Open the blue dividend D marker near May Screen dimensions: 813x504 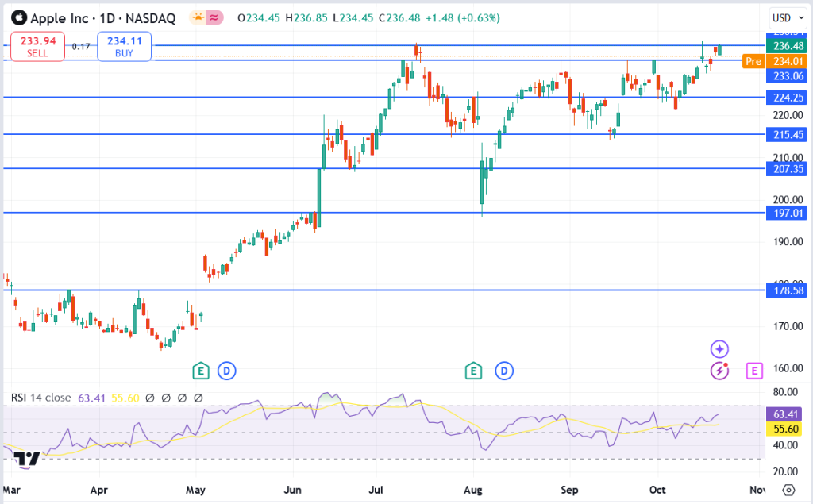[x=226, y=371]
